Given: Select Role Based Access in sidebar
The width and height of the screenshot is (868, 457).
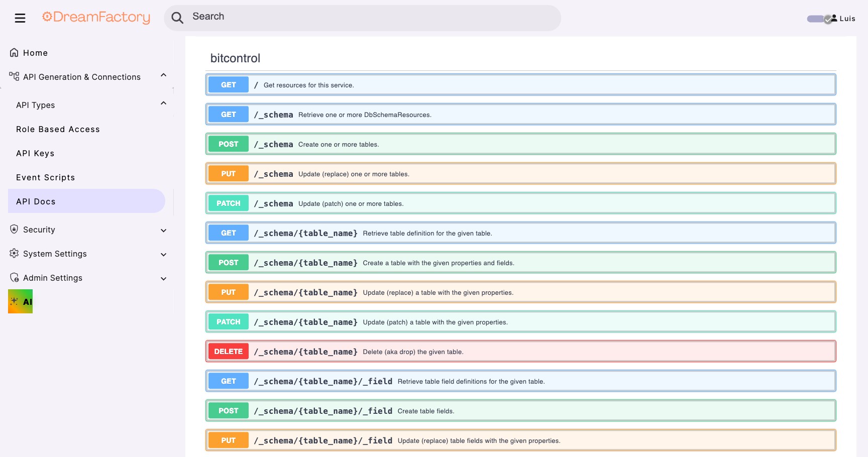Looking at the screenshot, I should pyautogui.click(x=57, y=129).
